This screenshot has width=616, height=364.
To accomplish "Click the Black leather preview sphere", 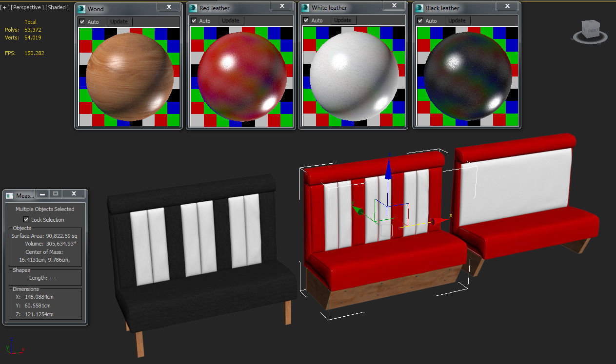I will tap(468, 77).
